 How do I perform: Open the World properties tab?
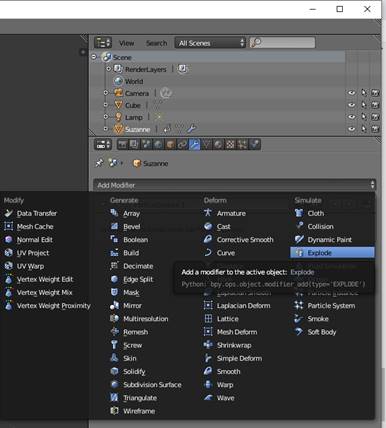click(158, 144)
